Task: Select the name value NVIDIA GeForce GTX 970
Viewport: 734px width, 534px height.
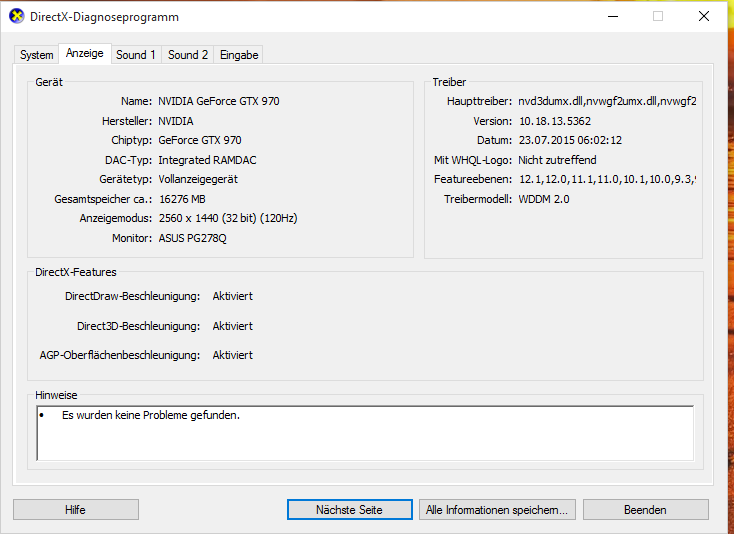Action: pyautogui.click(x=219, y=101)
